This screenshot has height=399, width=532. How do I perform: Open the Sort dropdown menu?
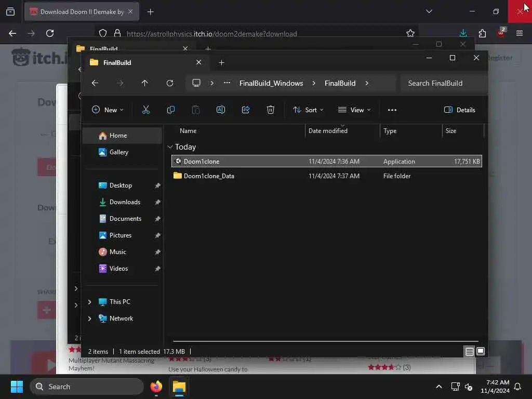[x=308, y=110]
